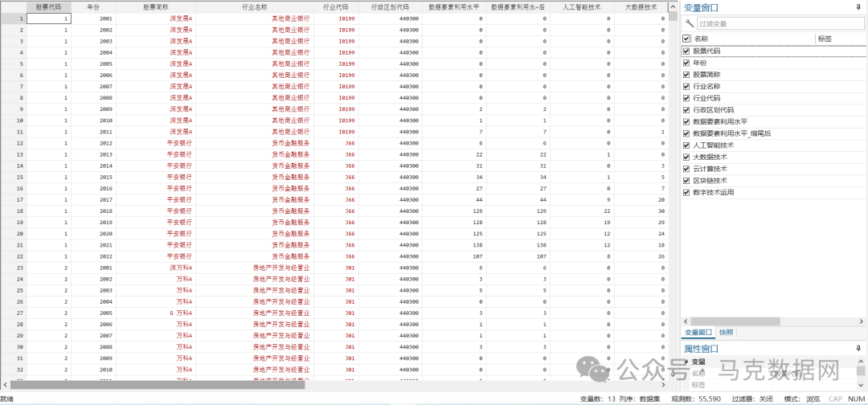Select the 人工智能技术 column header in grid

582,7
